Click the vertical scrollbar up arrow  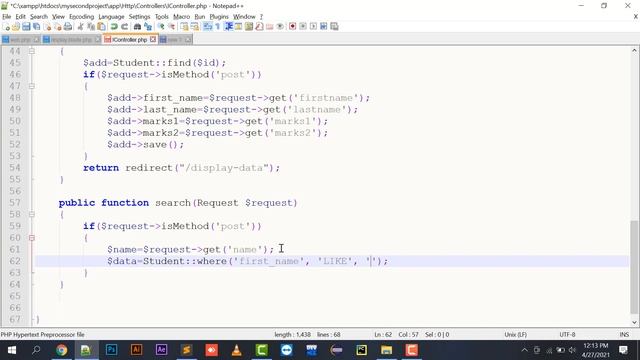click(x=634, y=51)
